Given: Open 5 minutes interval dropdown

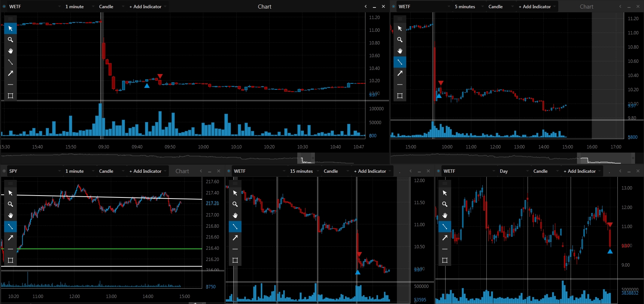Looking at the screenshot, I should pos(469,7).
